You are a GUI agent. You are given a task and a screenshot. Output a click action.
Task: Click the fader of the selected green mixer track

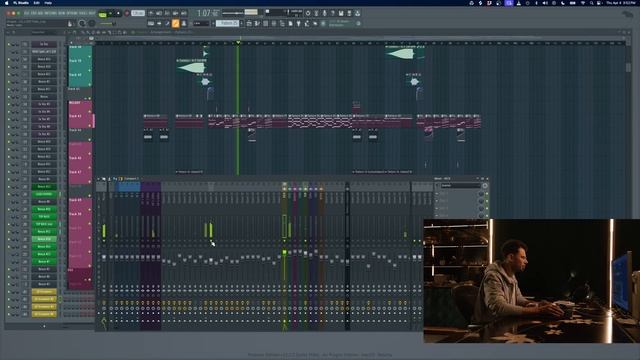pyautogui.click(x=284, y=253)
